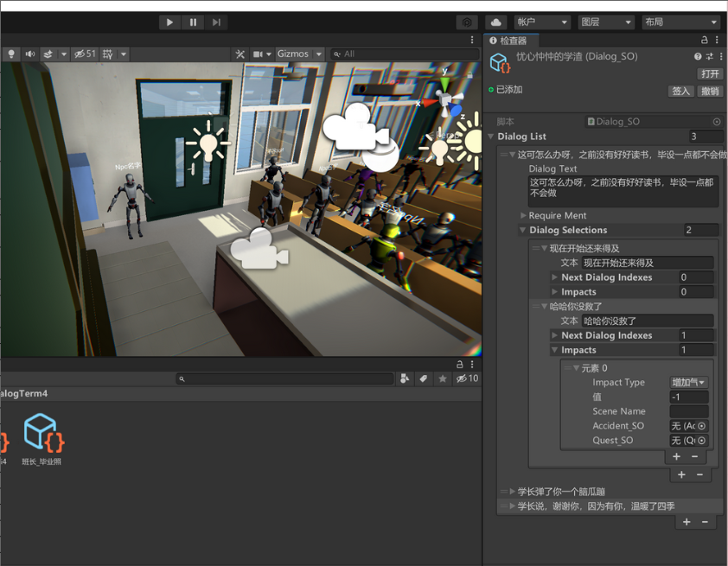Click the scene tools wrench icon

(x=240, y=54)
